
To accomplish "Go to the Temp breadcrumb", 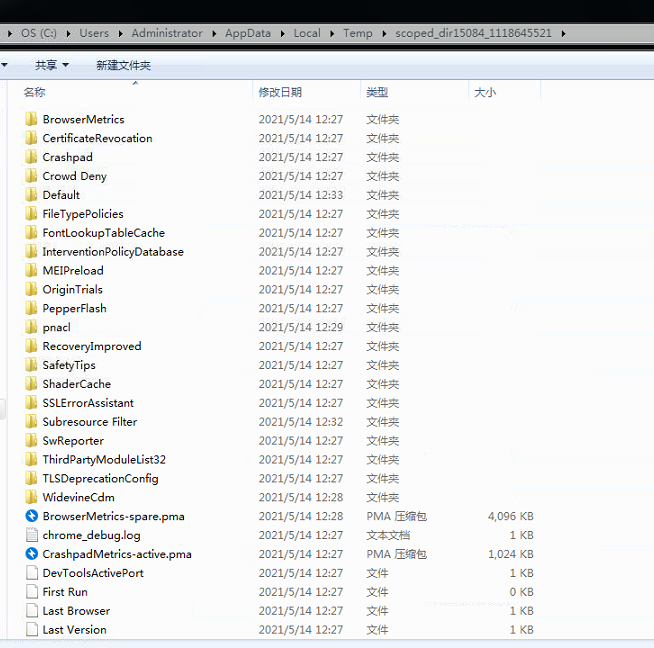I will point(358,33).
